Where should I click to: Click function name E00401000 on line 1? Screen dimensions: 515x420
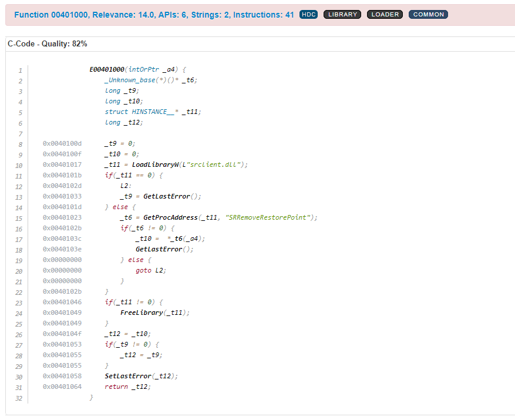pyautogui.click(x=107, y=69)
